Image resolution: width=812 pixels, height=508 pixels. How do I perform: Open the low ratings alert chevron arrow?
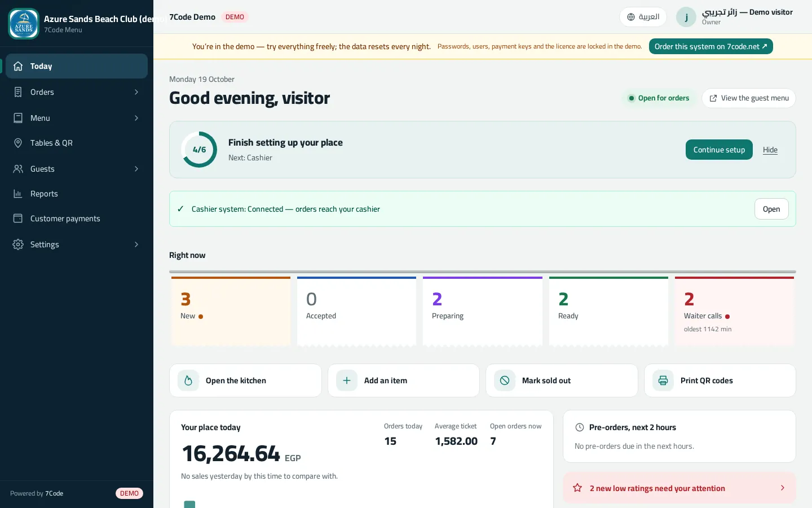tap(782, 488)
